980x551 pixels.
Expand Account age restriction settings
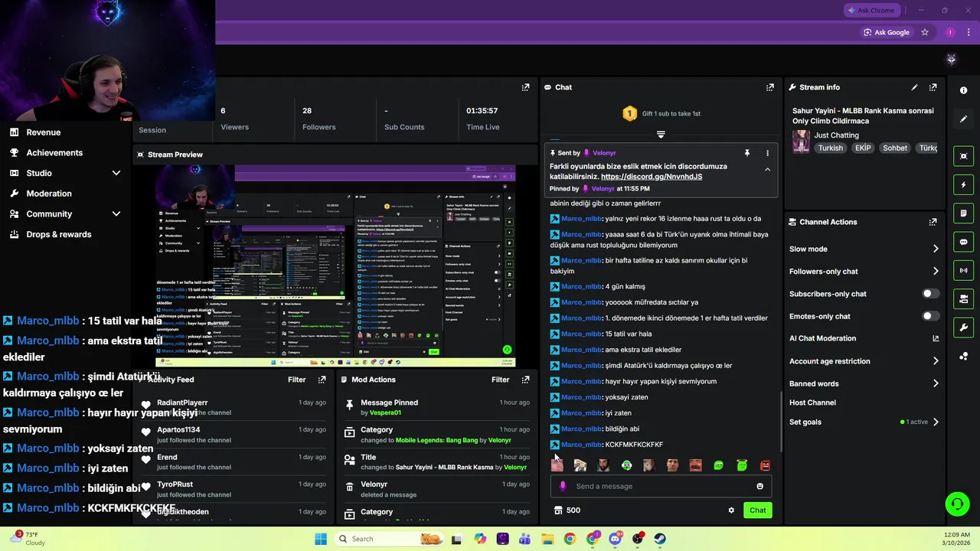coord(935,361)
